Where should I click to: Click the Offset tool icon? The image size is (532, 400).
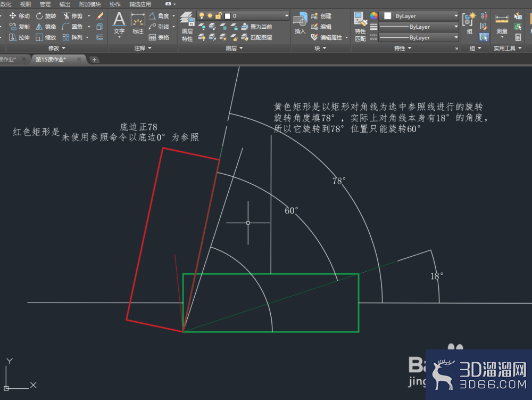tap(100, 37)
